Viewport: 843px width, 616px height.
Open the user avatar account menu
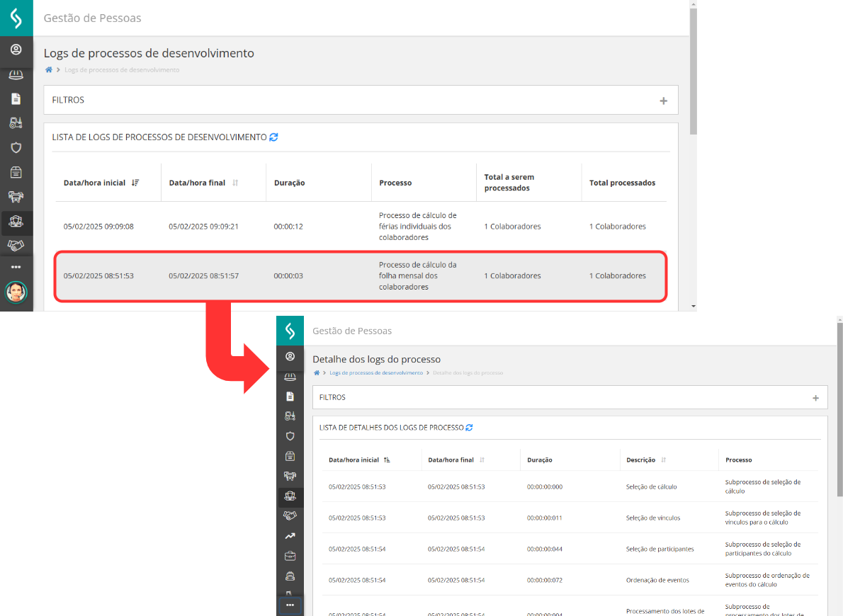pos(16,292)
